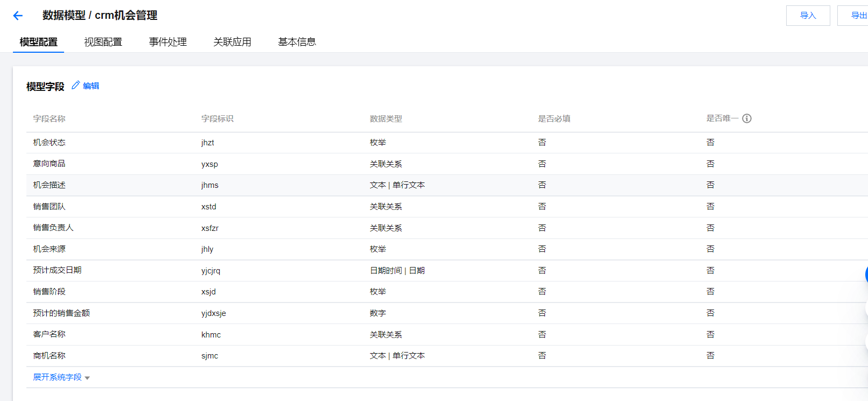Click the 字段标识 column header
Image resolution: width=868 pixels, height=401 pixels.
(218, 119)
